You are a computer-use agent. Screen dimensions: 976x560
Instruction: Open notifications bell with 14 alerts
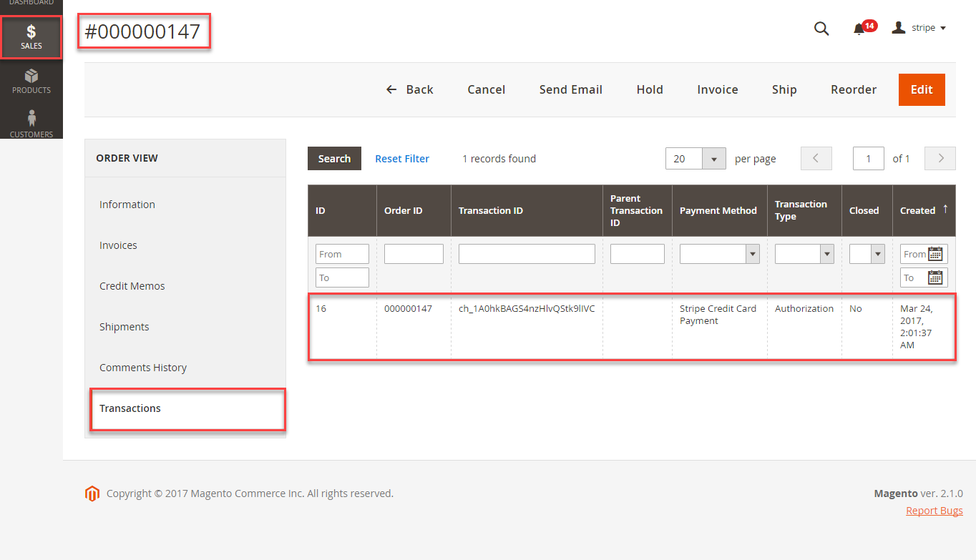point(859,29)
